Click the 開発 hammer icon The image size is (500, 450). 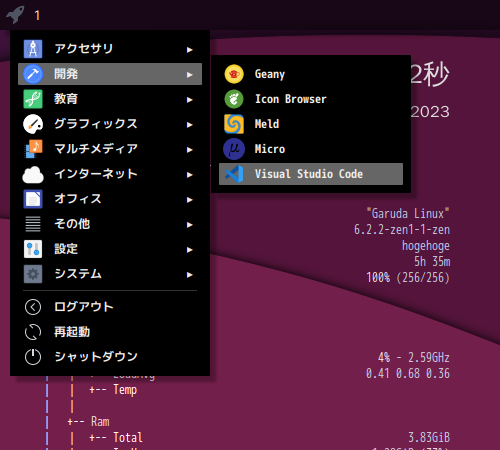tap(33, 74)
